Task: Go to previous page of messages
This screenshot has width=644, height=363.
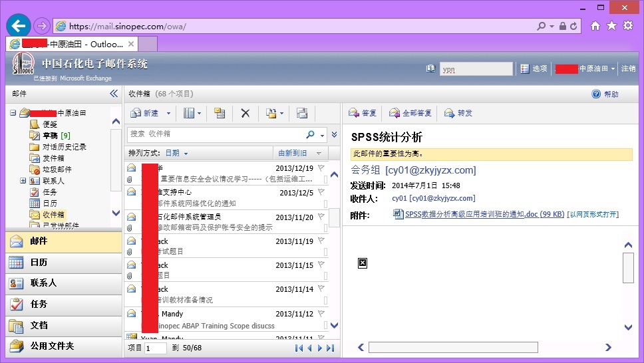Action: 309,348
